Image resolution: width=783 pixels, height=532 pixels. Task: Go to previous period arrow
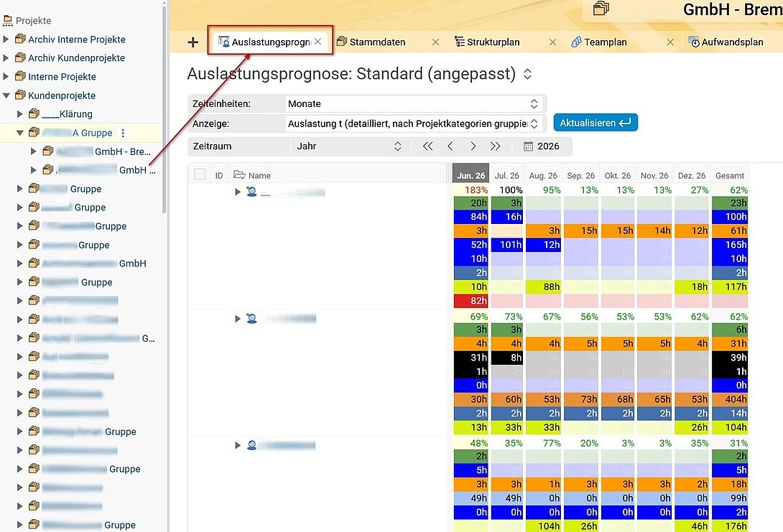pyautogui.click(x=450, y=146)
